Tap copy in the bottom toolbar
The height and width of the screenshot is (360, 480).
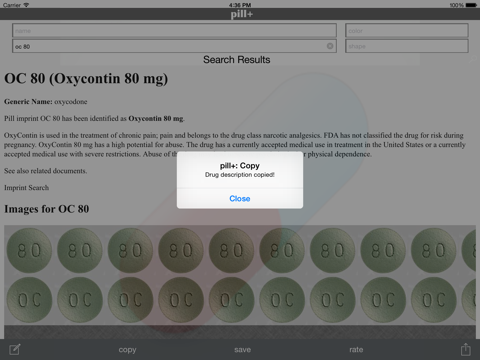click(127, 350)
